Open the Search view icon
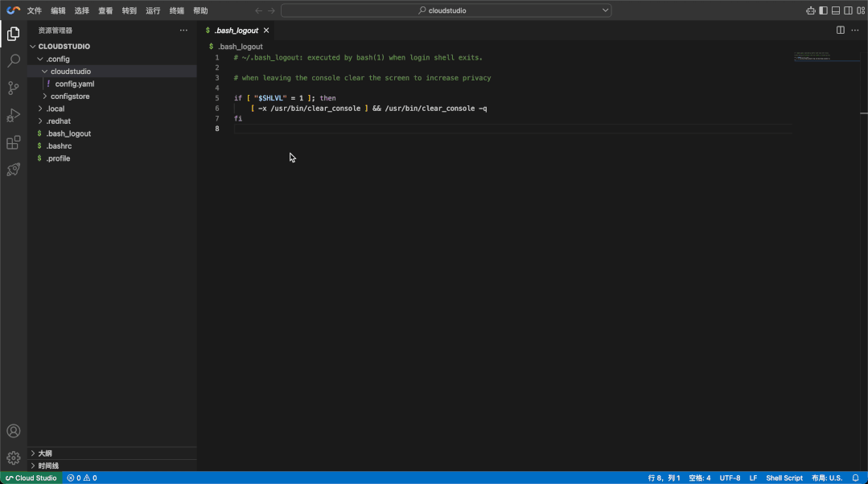 pyautogui.click(x=14, y=61)
